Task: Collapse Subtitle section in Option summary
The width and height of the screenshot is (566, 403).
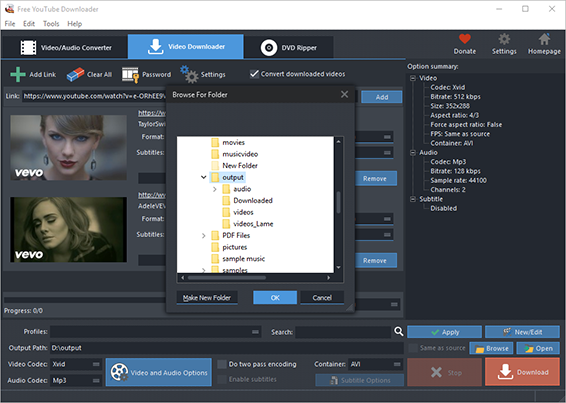Action: [x=413, y=199]
